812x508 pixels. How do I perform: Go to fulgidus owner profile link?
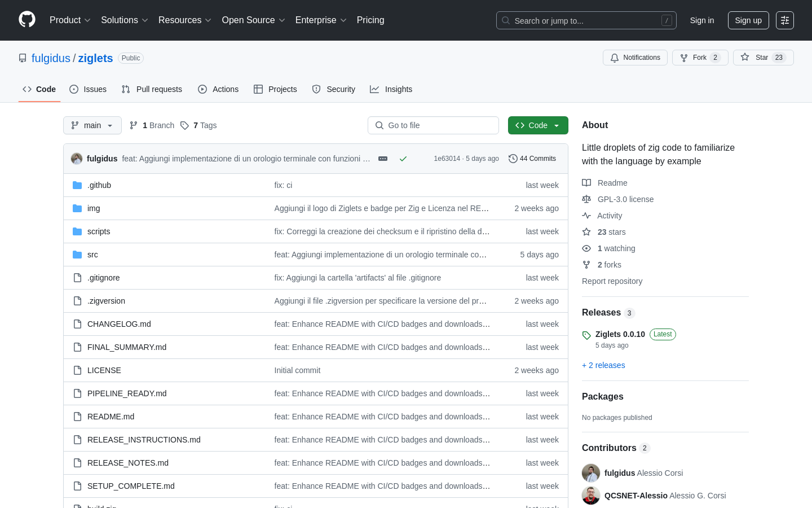[x=51, y=58]
